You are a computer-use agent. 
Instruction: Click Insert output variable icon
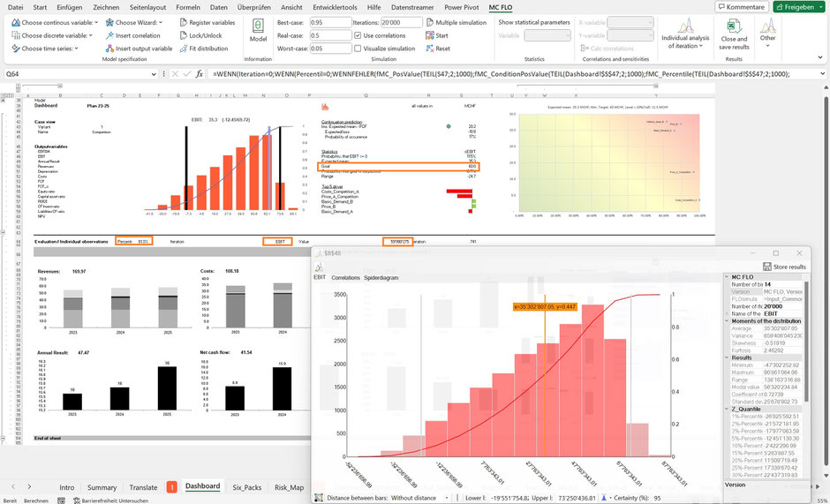(x=109, y=49)
